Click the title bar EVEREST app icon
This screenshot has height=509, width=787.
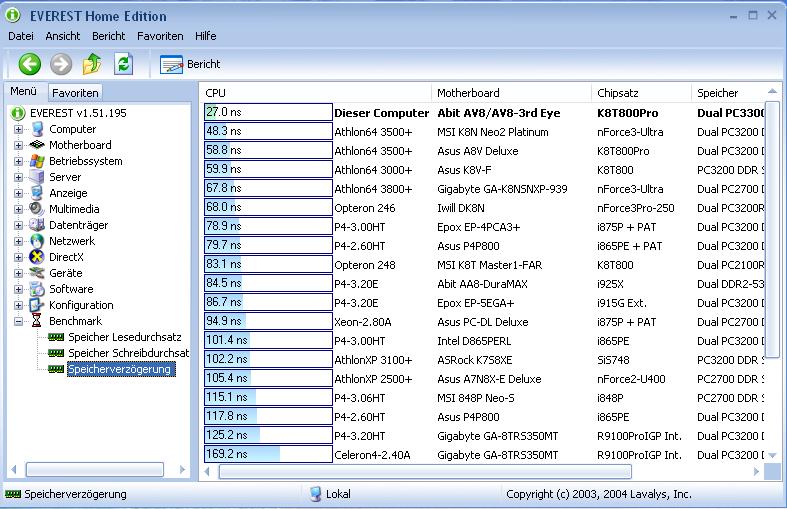pyautogui.click(x=13, y=15)
